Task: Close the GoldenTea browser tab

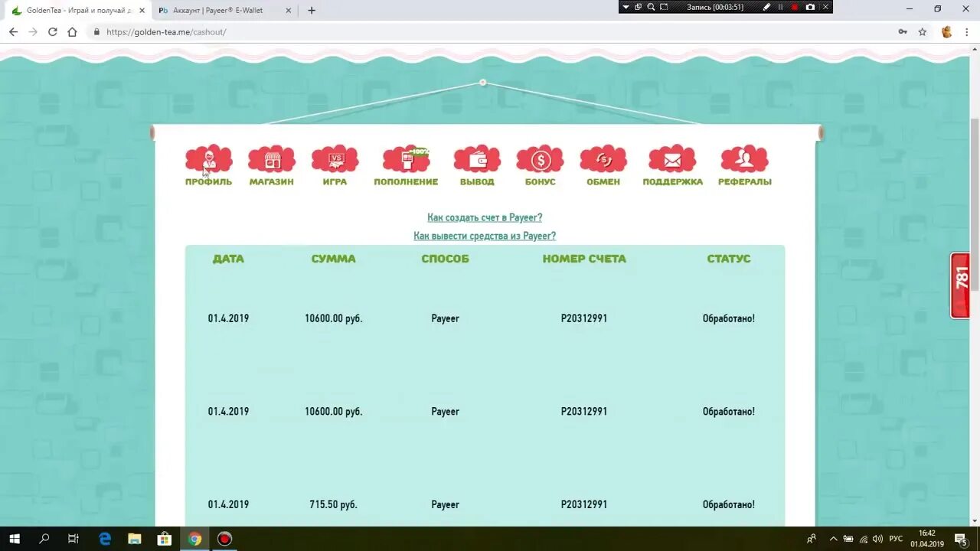Action: 142,11
